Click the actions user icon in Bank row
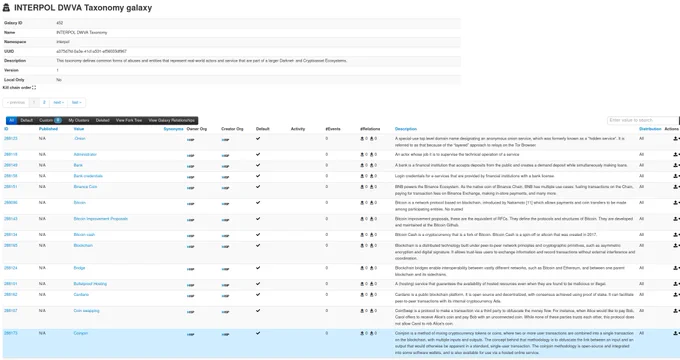The image size is (680, 360). click(x=675, y=165)
